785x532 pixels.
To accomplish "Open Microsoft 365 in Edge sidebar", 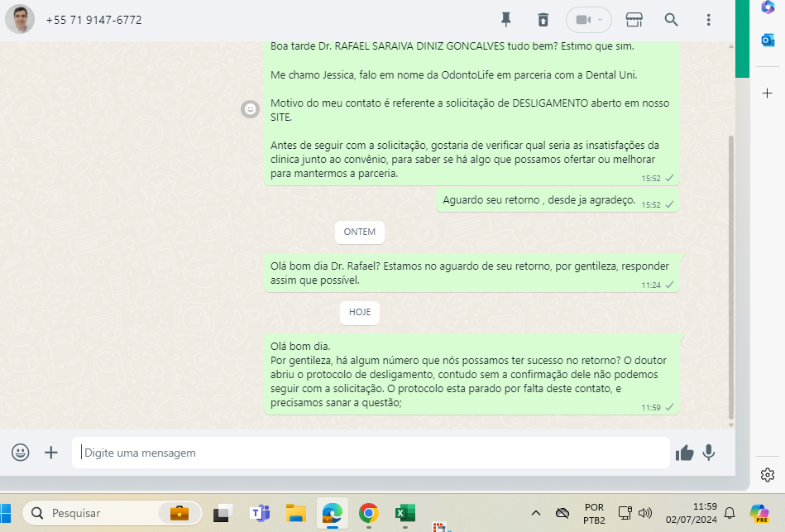I will pos(768,7).
